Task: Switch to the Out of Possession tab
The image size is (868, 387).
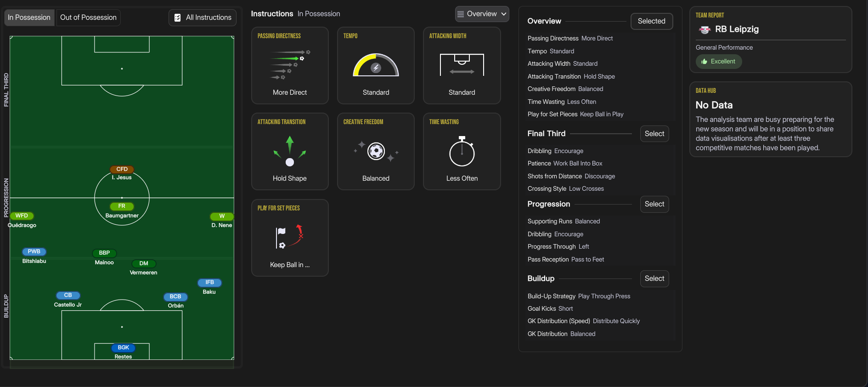Action: coord(88,17)
